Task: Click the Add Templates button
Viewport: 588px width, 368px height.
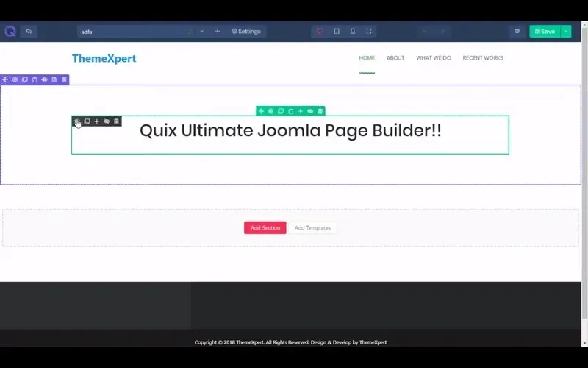Action: (312, 227)
